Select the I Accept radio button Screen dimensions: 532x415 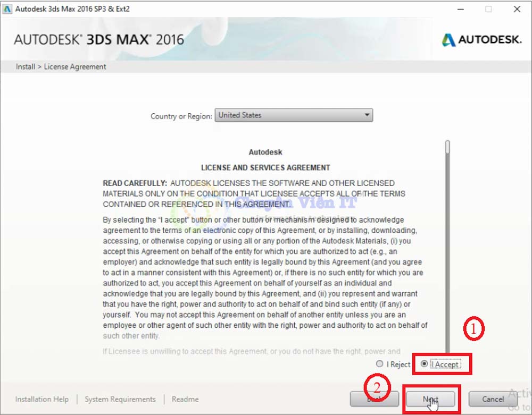(425, 364)
